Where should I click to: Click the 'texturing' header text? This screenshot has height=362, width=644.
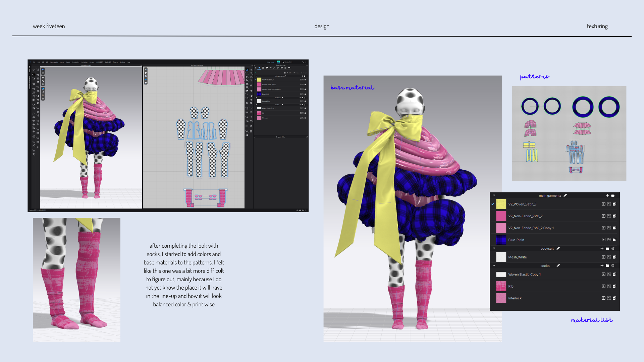point(597,26)
